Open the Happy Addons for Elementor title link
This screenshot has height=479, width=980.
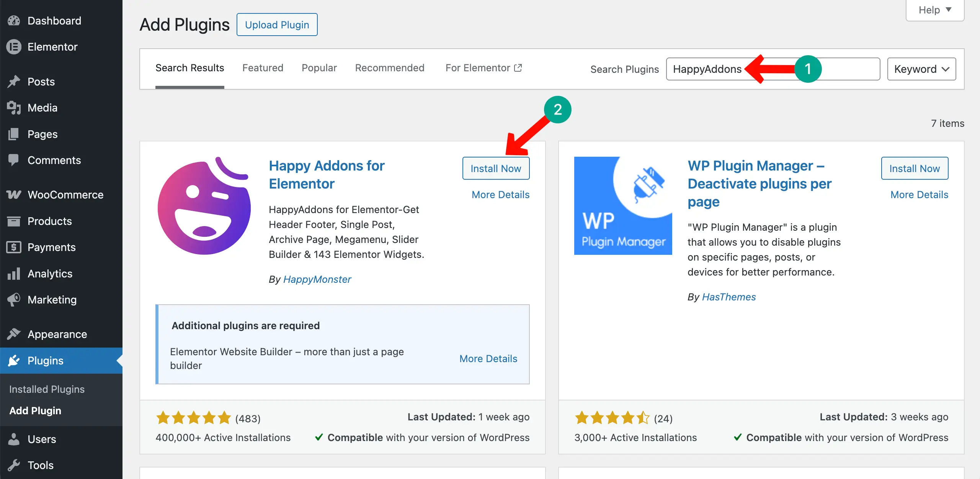point(327,175)
